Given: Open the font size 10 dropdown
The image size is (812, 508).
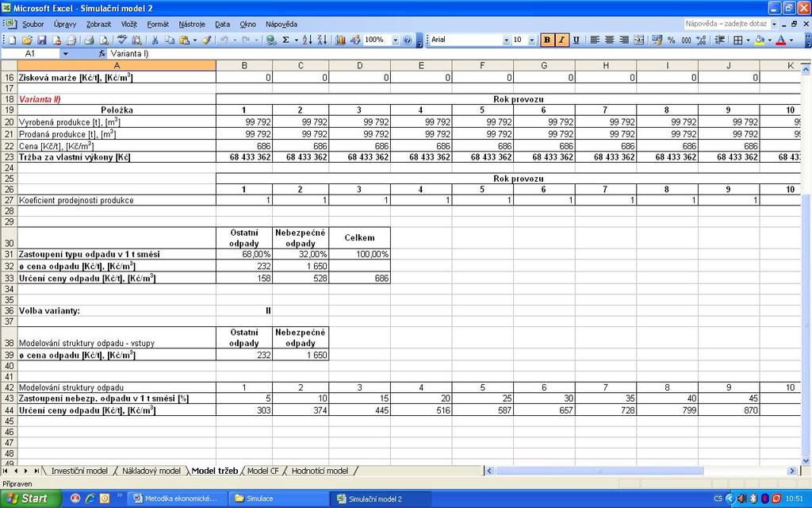Looking at the screenshot, I should (531, 40).
